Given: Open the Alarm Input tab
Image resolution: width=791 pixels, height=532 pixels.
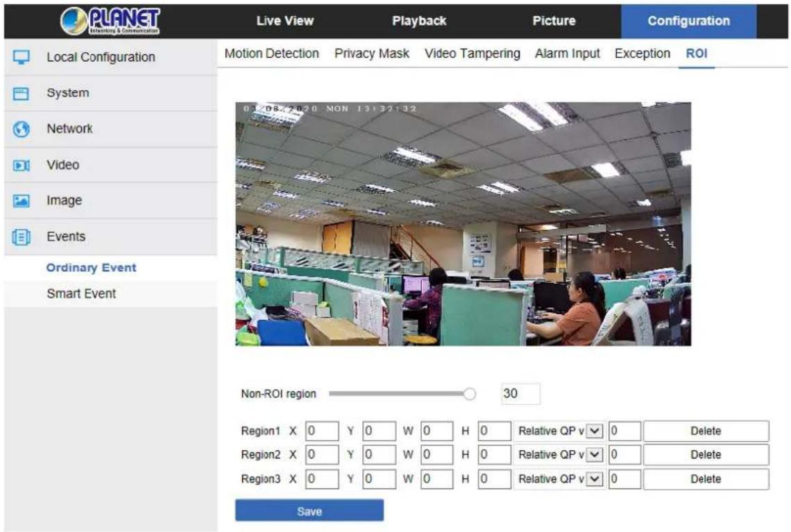Looking at the screenshot, I should click(568, 53).
